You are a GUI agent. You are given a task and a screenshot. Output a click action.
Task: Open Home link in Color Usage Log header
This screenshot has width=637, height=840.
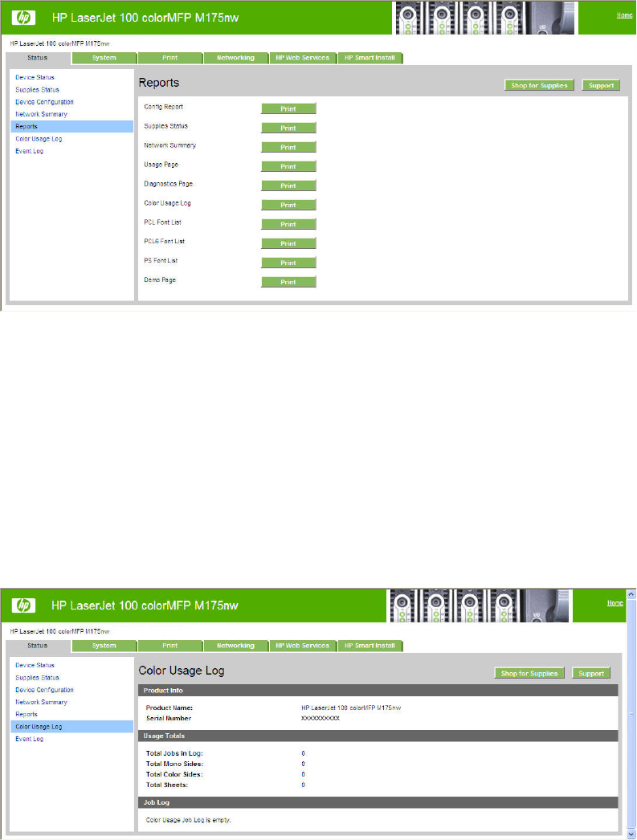[x=615, y=602]
